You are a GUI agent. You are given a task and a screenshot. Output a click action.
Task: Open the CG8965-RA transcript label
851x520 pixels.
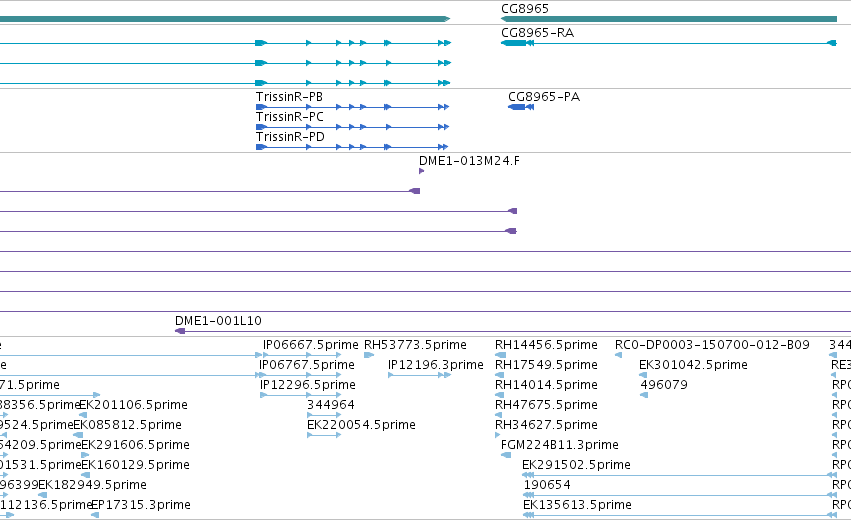coord(537,33)
